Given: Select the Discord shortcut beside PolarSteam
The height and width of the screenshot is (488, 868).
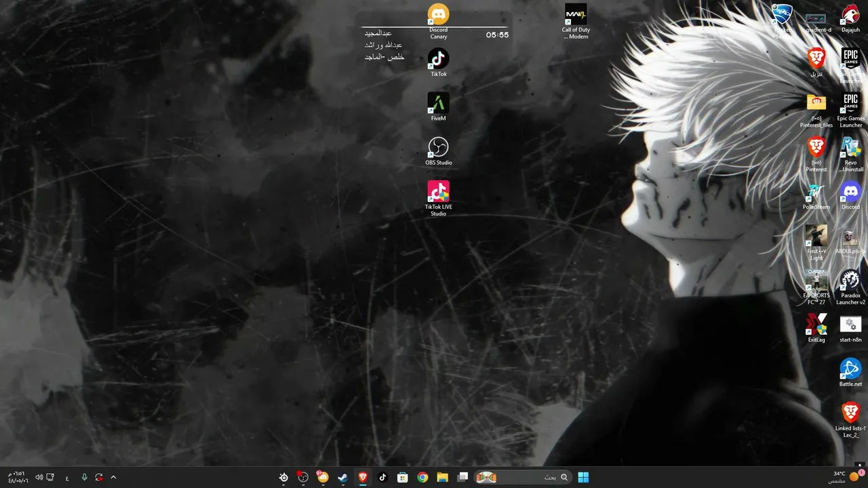Looking at the screenshot, I should (850, 195).
